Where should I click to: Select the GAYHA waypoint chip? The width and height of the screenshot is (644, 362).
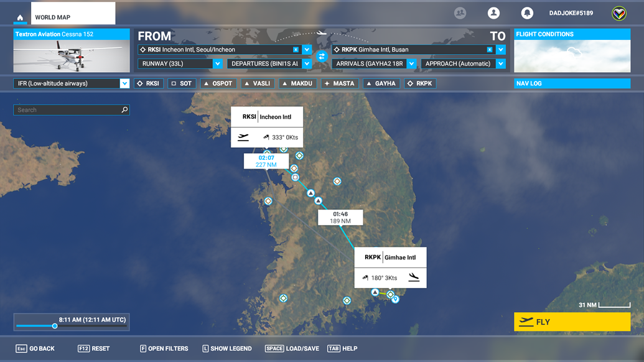[381, 83]
